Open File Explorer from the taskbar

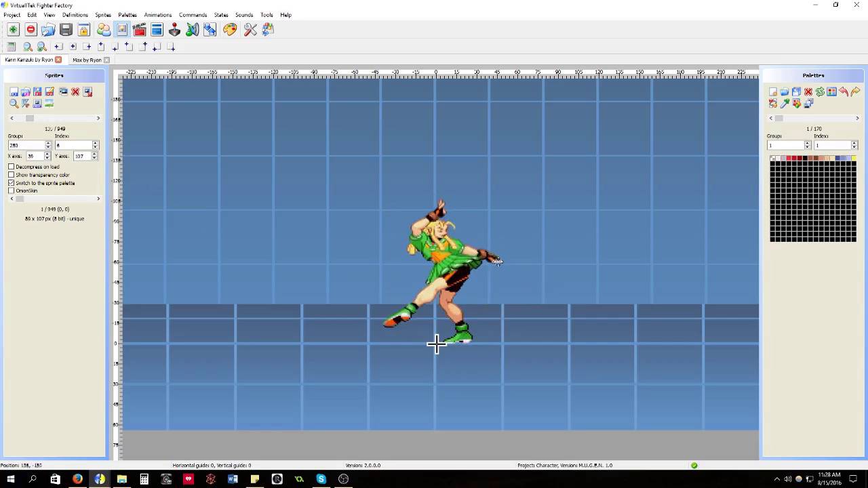point(121,479)
